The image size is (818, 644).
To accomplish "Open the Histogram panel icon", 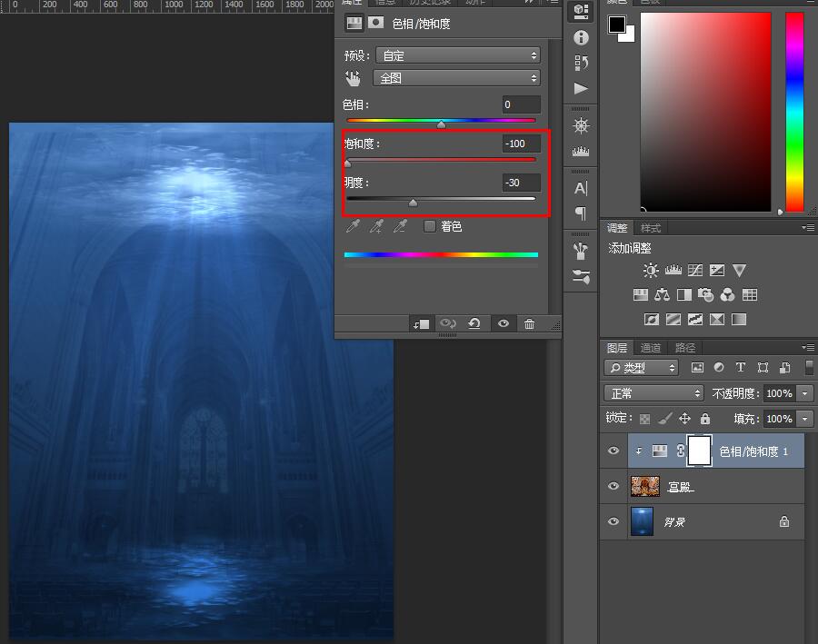I will [x=581, y=151].
